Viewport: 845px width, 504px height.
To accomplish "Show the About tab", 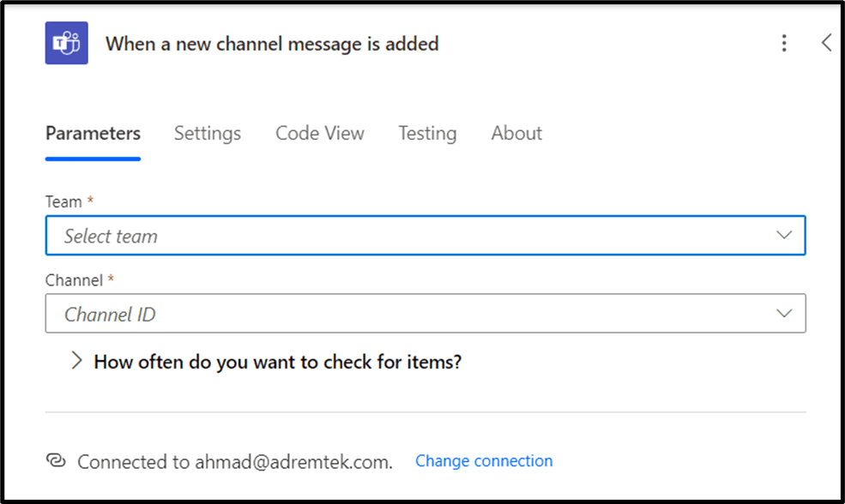I will [516, 134].
